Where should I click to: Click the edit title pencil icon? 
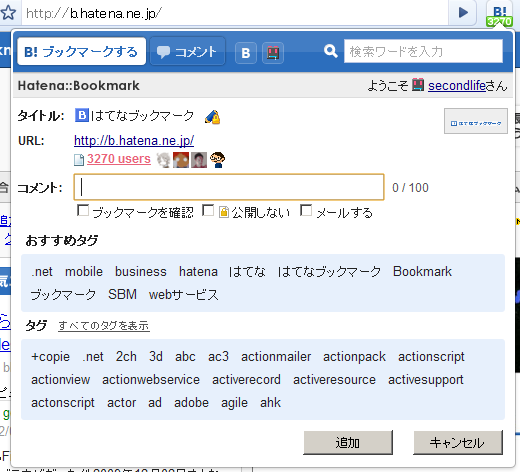[x=212, y=117]
